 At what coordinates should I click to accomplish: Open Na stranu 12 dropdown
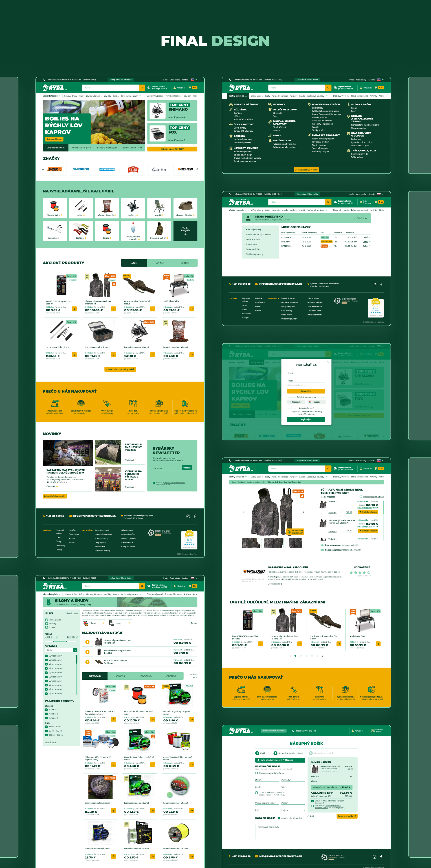(x=195, y=678)
